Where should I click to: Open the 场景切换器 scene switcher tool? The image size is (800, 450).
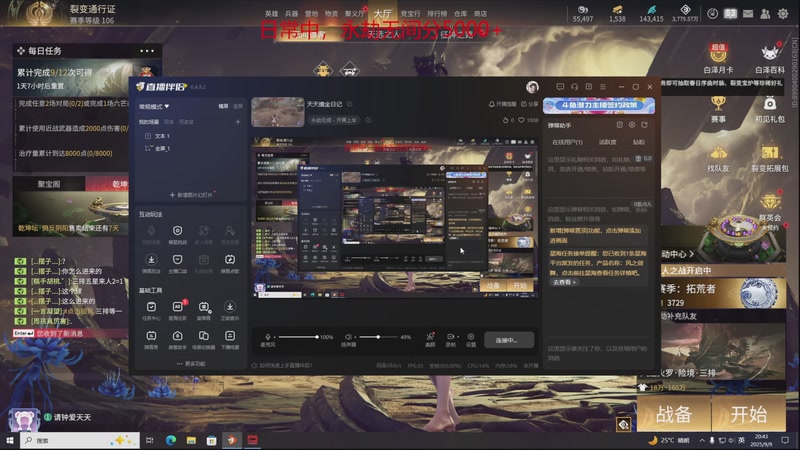pos(204,339)
